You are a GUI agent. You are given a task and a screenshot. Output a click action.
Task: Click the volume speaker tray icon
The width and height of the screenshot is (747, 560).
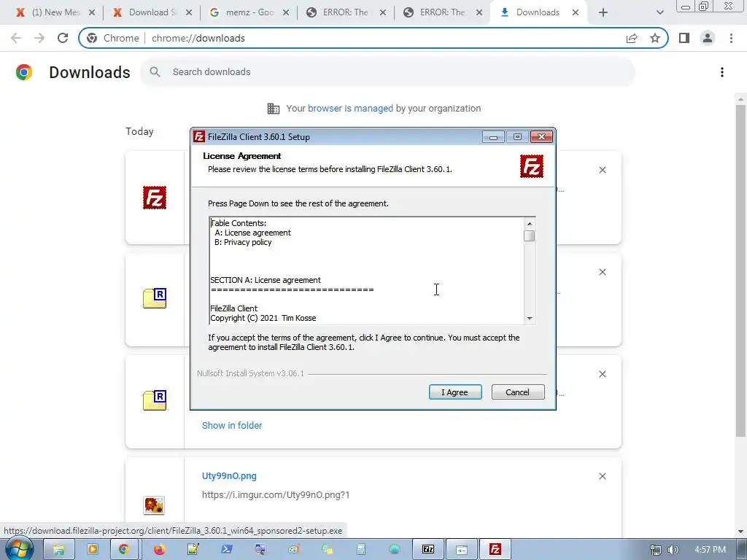pyautogui.click(x=673, y=550)
